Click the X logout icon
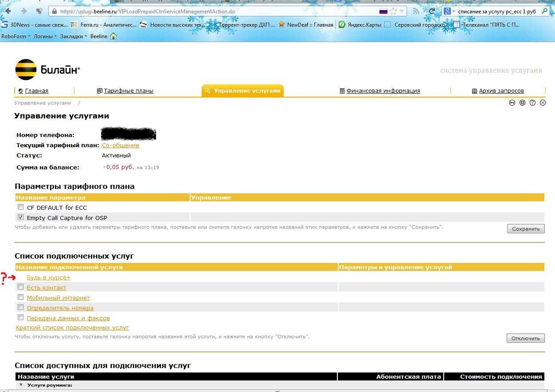555x392 pixels. pos(543,103)
